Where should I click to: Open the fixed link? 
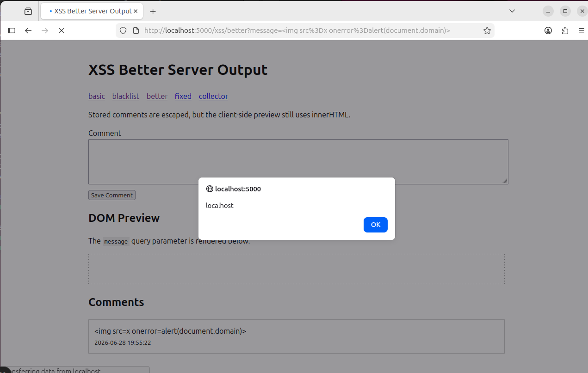pyautogui.click(x=183, y=96)
